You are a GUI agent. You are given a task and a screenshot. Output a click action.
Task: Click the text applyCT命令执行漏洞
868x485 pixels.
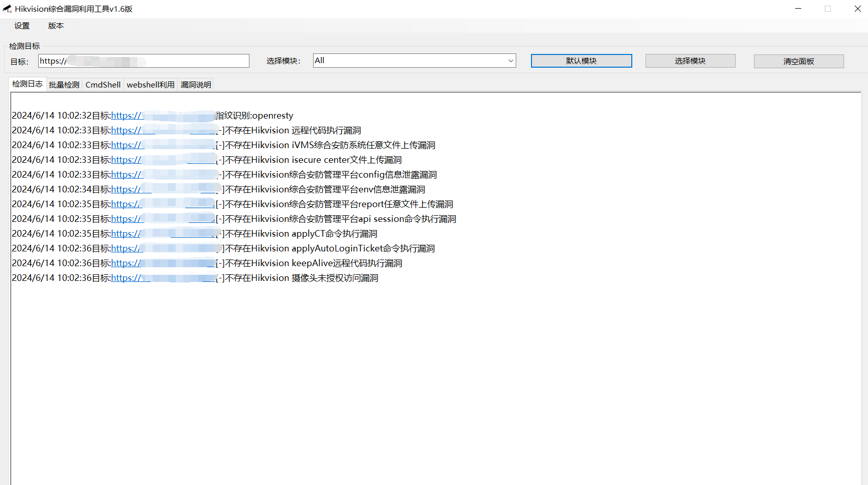click(x=334, y=234)
